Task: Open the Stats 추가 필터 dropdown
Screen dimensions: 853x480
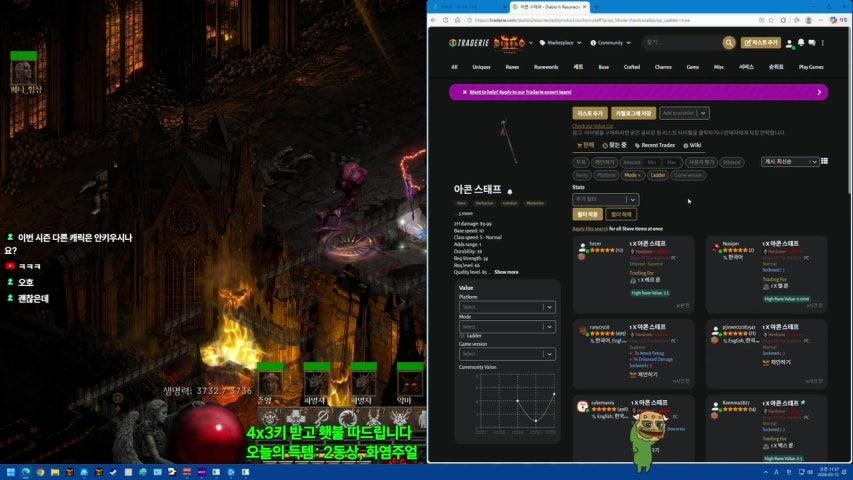Action: tap(605, 200)
